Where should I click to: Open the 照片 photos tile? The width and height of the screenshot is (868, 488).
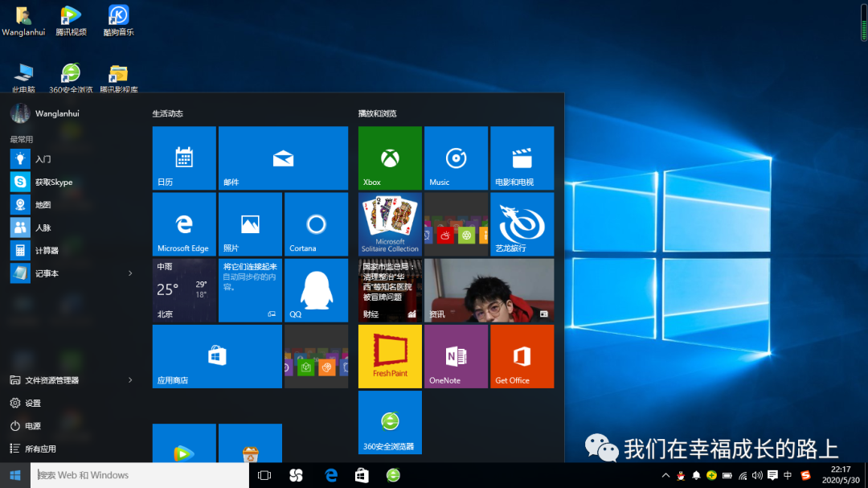point(250,223)
